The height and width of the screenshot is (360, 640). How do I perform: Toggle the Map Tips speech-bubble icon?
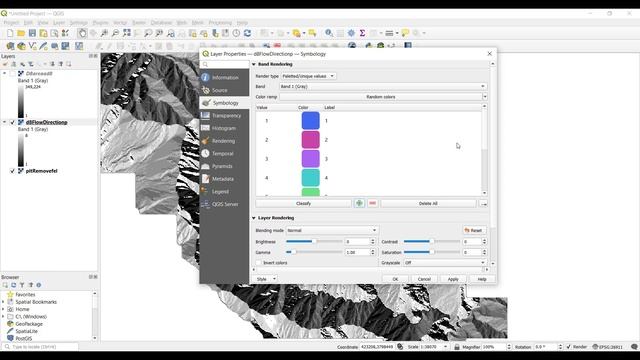coord(405,33)
